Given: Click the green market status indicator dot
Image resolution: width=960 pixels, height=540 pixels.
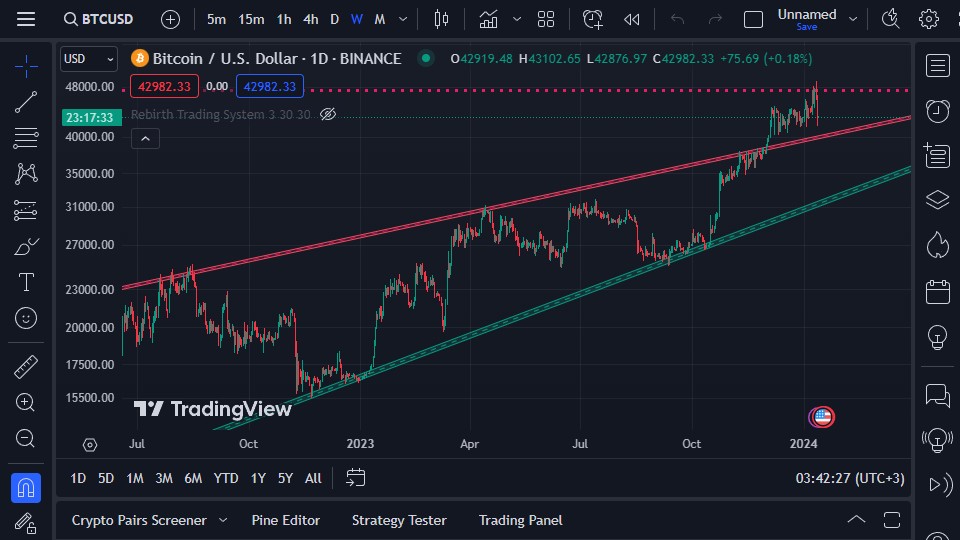Looking at the screenshot, I should point(426,59).
